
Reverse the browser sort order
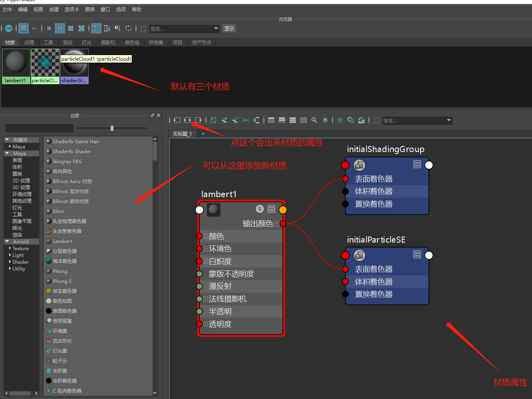(x=128, y=28)
